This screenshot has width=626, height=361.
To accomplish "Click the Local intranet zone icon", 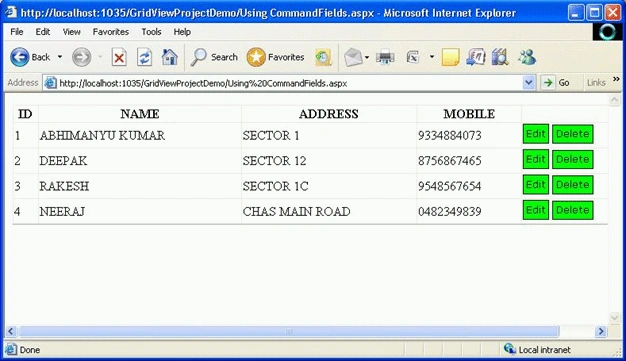I will click(x=509, y=349).
